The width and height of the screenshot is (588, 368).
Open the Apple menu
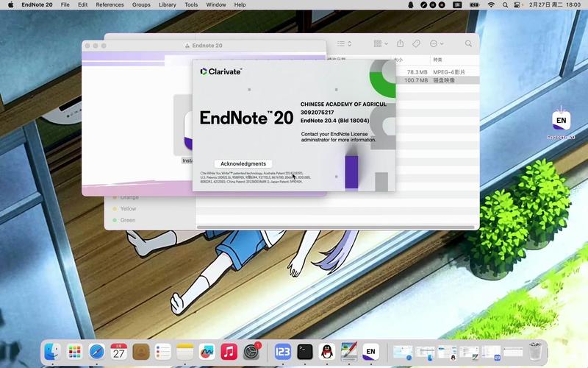[10, 5]
